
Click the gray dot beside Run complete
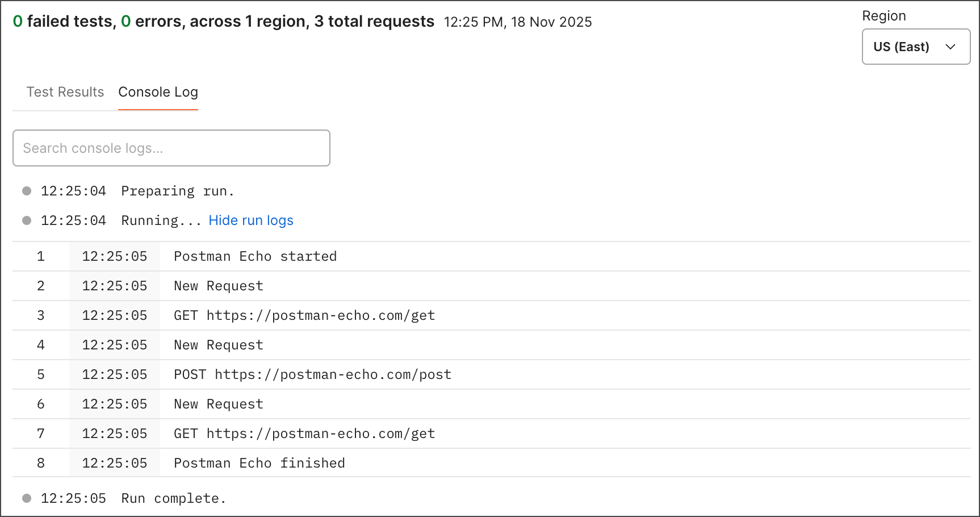pos(27,498)
